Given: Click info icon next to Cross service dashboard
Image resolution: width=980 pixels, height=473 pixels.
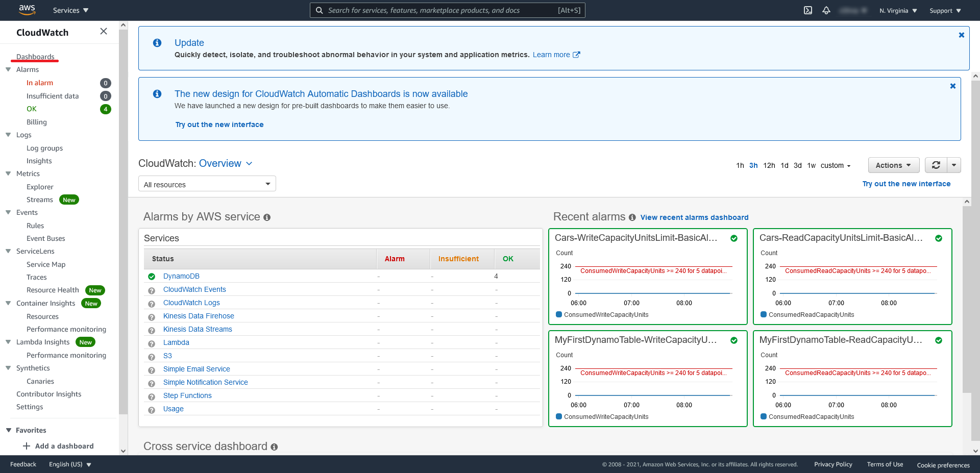Looking at the screenshot, I should [x=274, y=447].
